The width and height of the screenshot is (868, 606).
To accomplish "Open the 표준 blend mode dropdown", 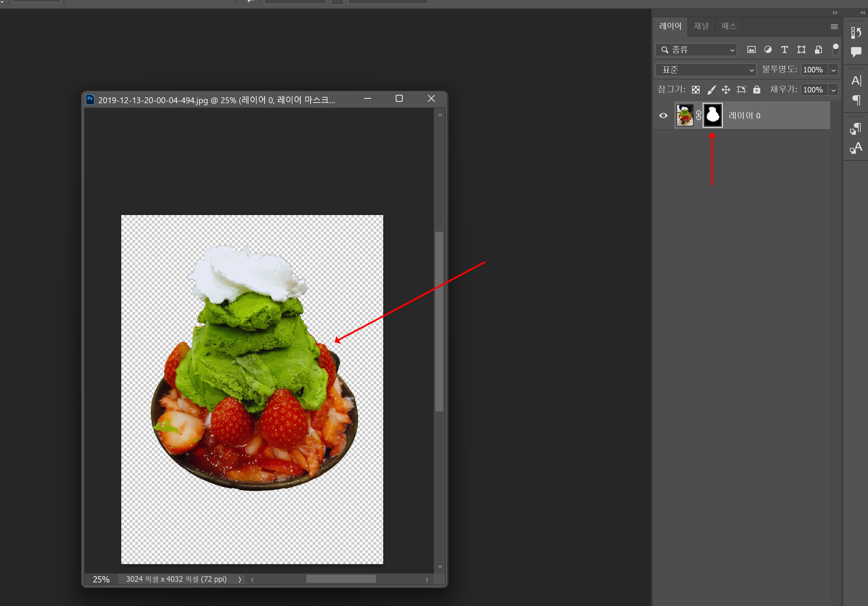I will 705,70.
